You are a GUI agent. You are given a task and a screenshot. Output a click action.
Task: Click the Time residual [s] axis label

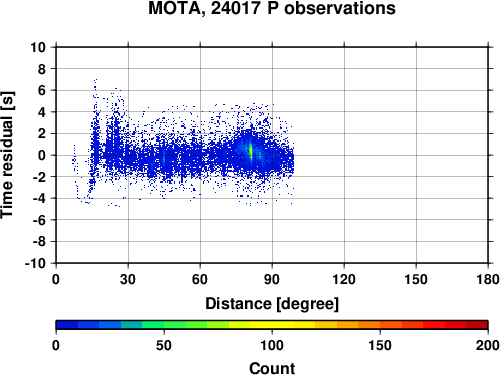coord(7,155)
